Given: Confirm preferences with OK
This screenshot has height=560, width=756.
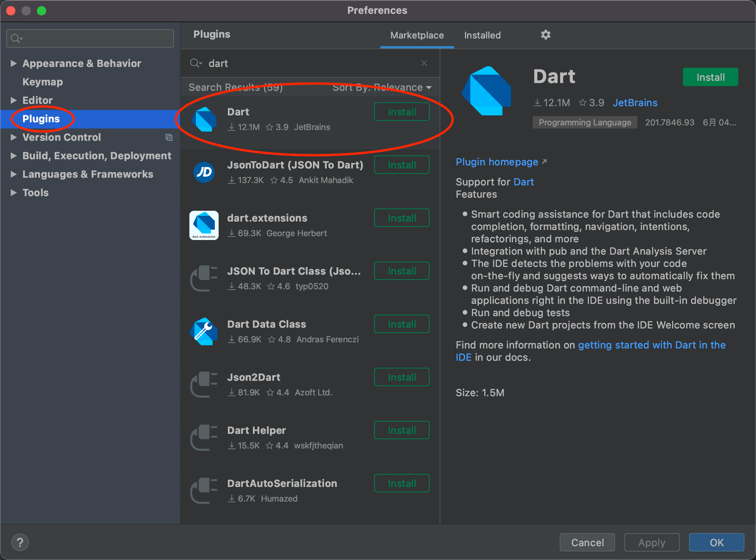Looking at the screenshot, I should [x=716, y=542].
